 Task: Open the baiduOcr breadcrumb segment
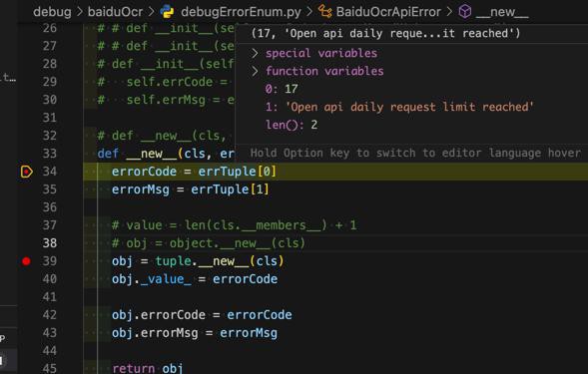coord(115,12)
